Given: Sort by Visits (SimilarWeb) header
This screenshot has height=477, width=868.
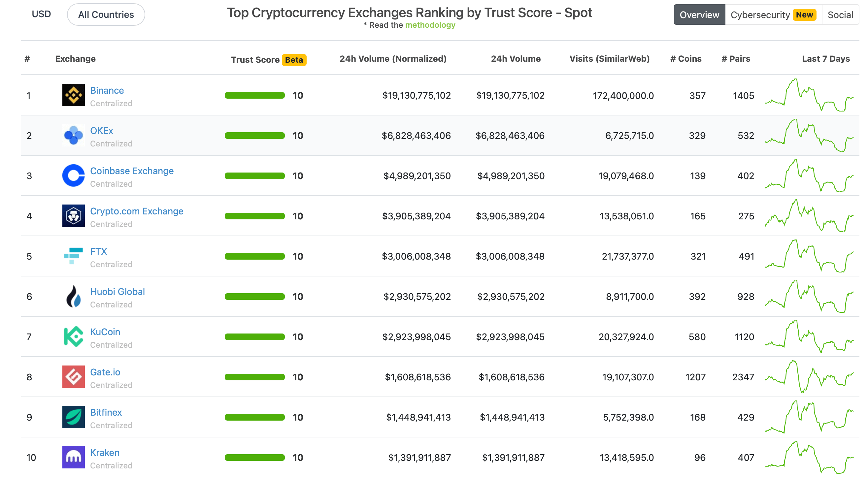Looking at the screenshot, I should point(609,59).
